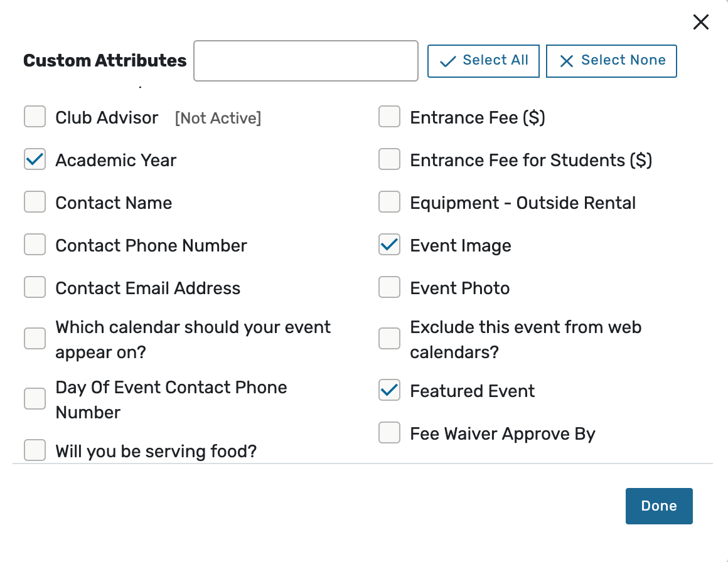Image resolution: width=728 pixels, height=562 pixels.
Task: Uncheck the Event Image checkbox
Action: pos(390,245)
